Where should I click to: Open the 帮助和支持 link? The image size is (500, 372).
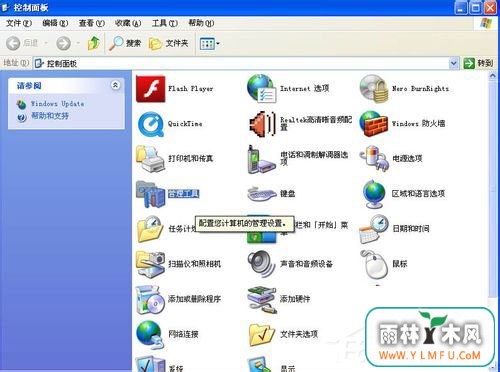[50, 116]
